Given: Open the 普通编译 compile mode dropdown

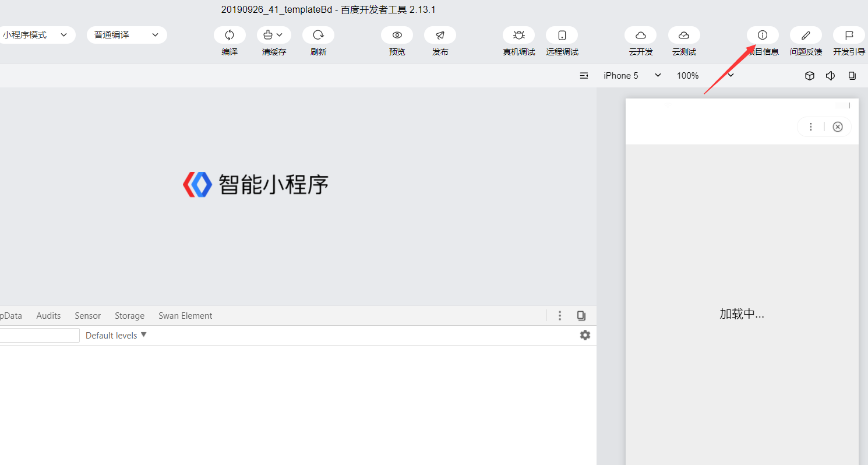Looking at the screenshot, I should coord(127,35).
